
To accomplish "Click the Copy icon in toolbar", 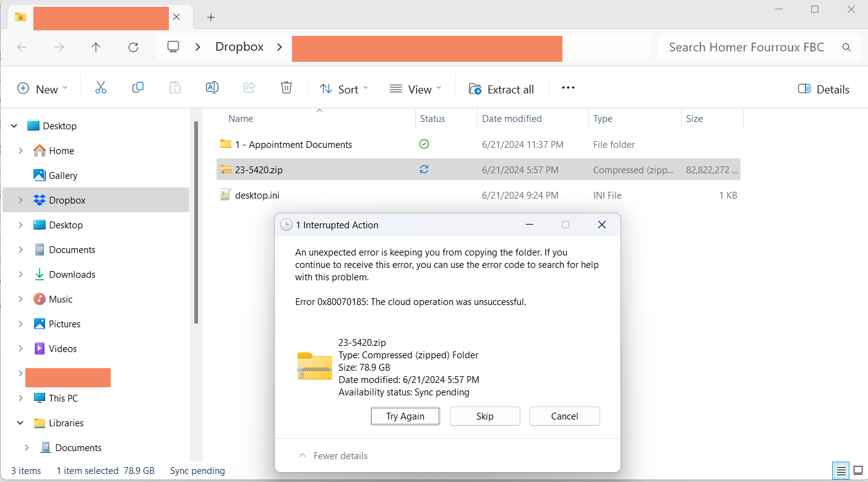I will [138, 88].
